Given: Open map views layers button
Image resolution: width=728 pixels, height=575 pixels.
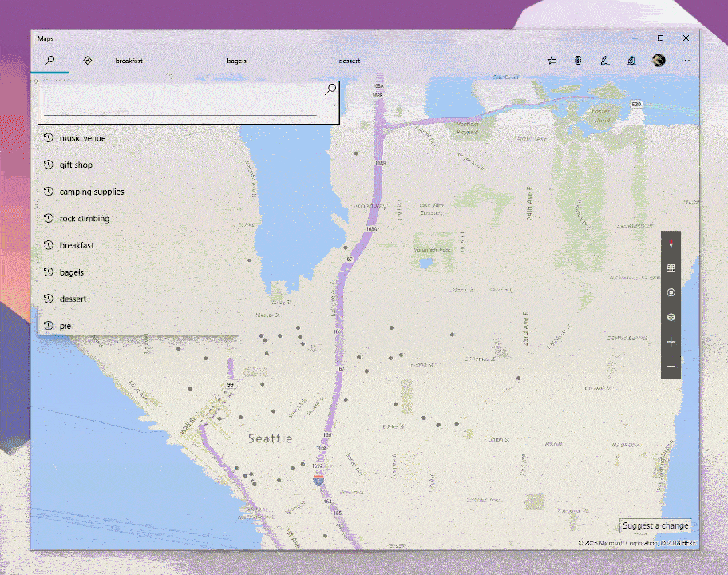Looking at the screenshot, I should click(x=671, y=317).
